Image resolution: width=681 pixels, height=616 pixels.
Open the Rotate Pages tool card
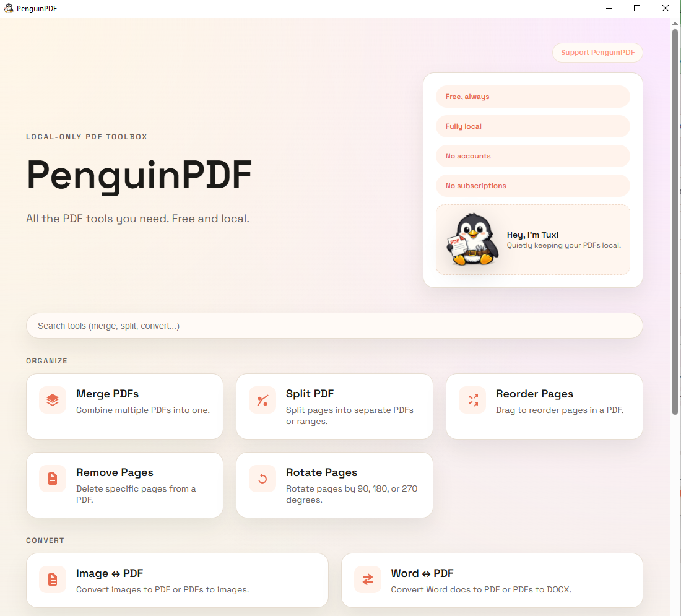[334, 485]
